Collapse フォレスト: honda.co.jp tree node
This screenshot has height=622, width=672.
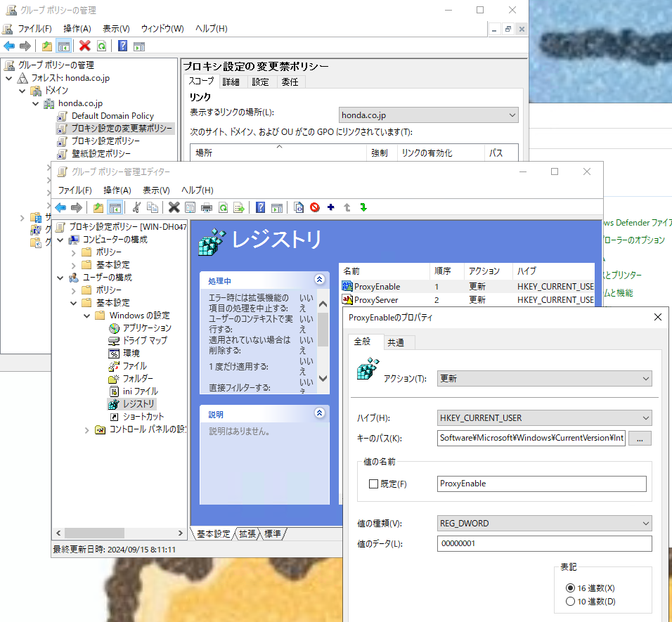pyautogui.click(x=9, y=79)
